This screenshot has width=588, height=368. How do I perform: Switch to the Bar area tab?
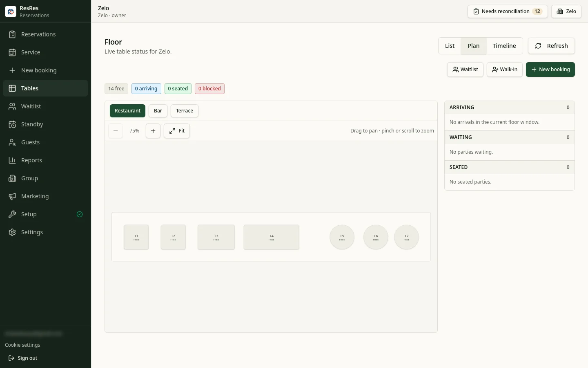tap(158, 111)
